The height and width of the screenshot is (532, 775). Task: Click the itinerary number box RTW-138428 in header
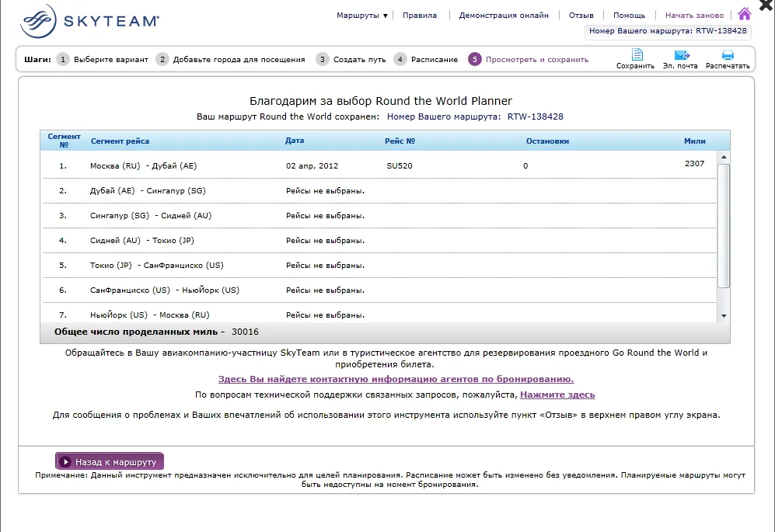tap(668, 31)
